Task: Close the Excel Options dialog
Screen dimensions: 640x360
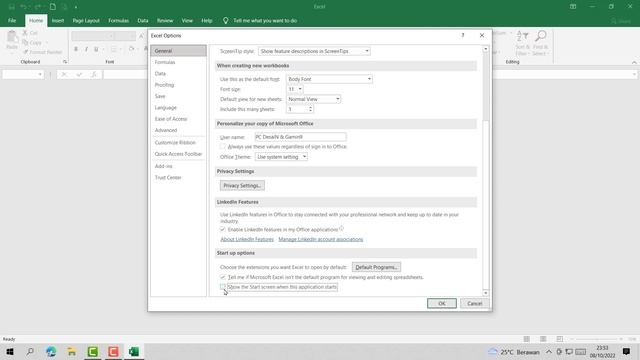Action: pyautogui.click(x=482, y=36)
